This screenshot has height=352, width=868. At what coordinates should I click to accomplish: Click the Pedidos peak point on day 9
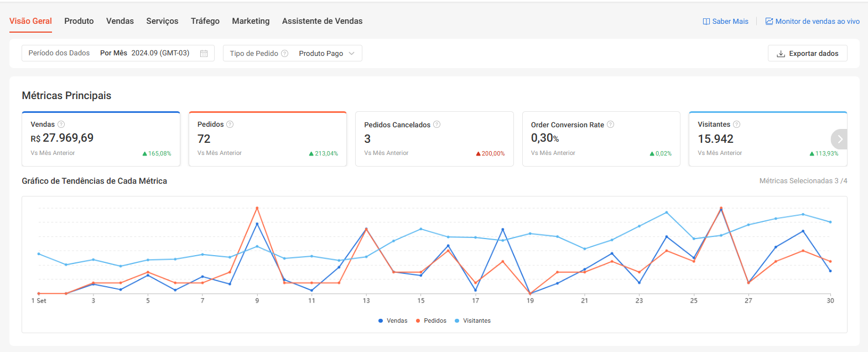coord(257,208)
